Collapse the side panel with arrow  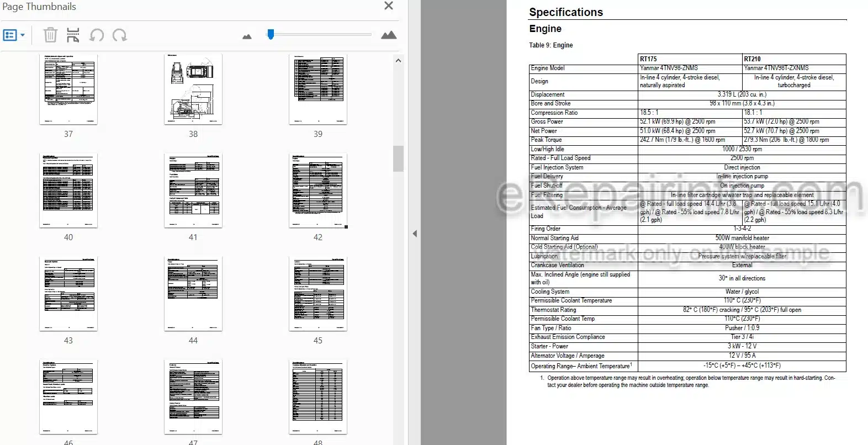[x=415, y=234]
